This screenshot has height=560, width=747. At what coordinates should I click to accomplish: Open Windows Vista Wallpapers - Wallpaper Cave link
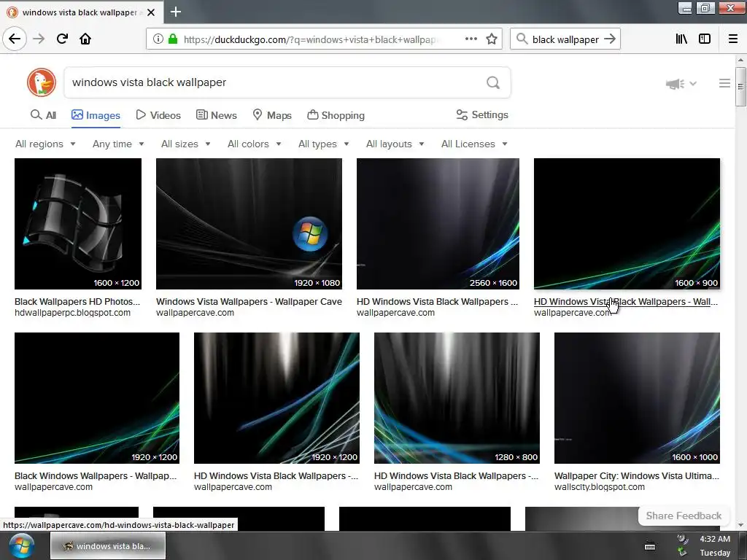point(249,301)
